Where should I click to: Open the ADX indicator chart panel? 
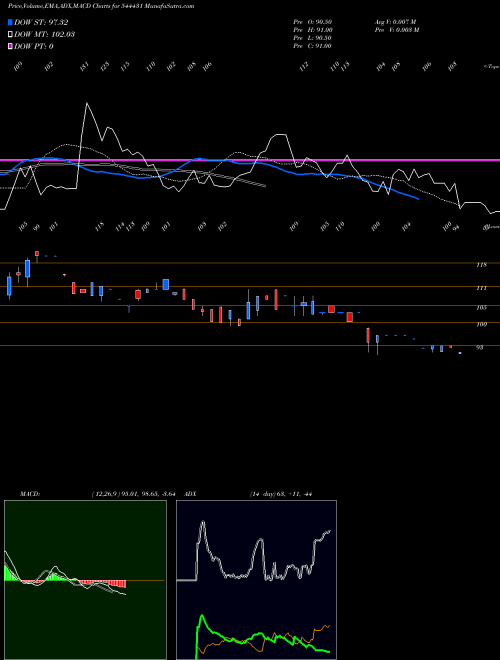tap(256, 580)
